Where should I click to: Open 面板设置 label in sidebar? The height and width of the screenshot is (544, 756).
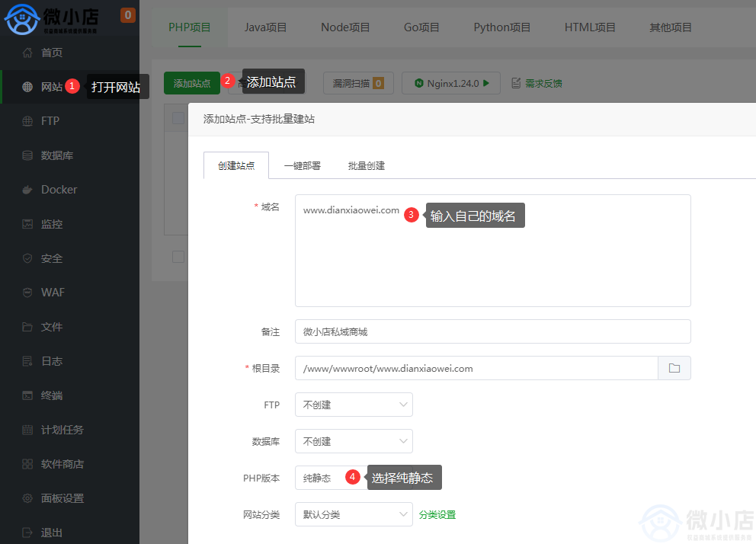tap(62, 498)
